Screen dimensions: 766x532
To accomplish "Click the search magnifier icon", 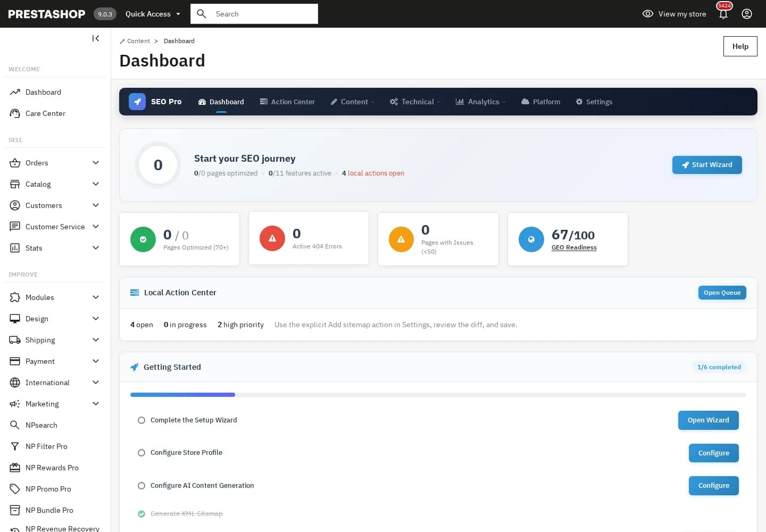I will pyautogui.click(x=202, y=14).
